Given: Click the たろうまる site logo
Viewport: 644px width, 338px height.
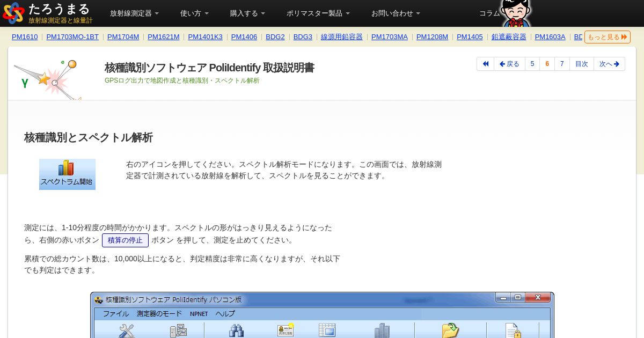Looking at the screenshot, I should 47,13.
